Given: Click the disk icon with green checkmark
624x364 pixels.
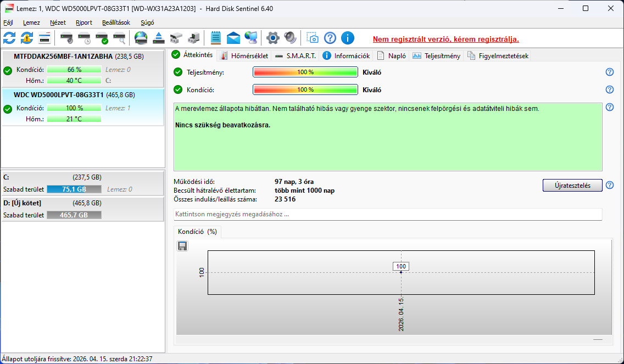Looking at the screenshot, I should click(x=102, y=38).
